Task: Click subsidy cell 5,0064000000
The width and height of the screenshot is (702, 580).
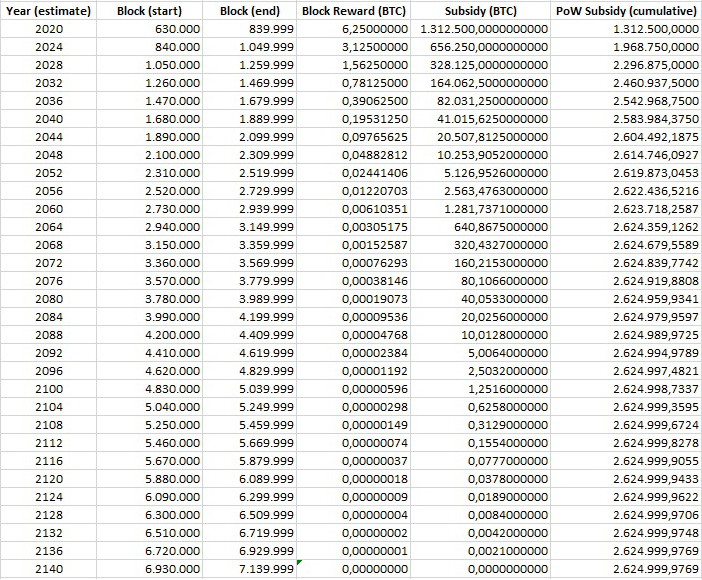Action: (x=481, y=353)
